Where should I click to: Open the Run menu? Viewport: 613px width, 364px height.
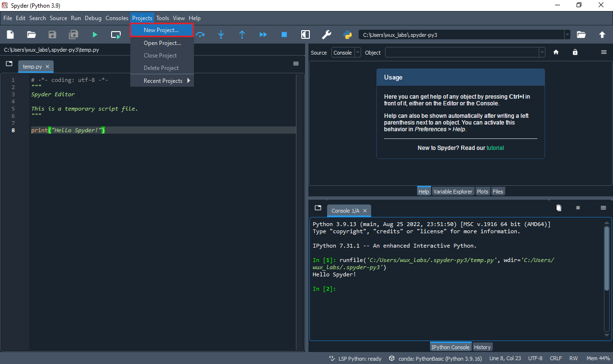point(76,18)
